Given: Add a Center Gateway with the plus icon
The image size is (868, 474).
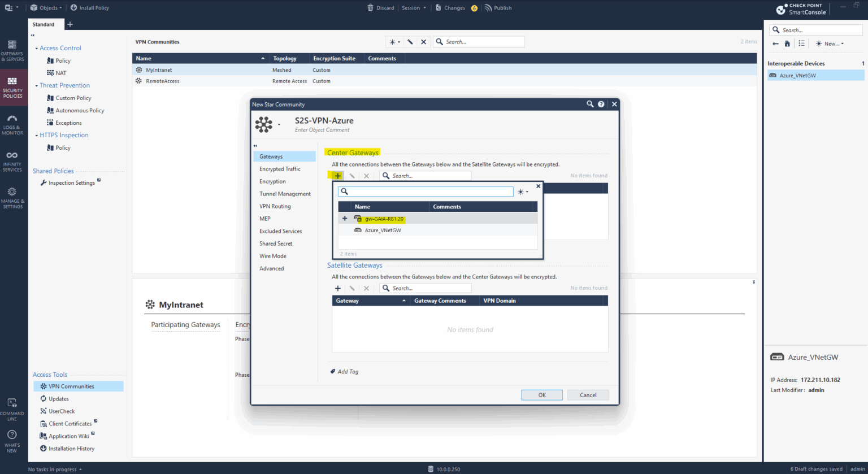Looking at the screenshot, I should tap(337, 176).
